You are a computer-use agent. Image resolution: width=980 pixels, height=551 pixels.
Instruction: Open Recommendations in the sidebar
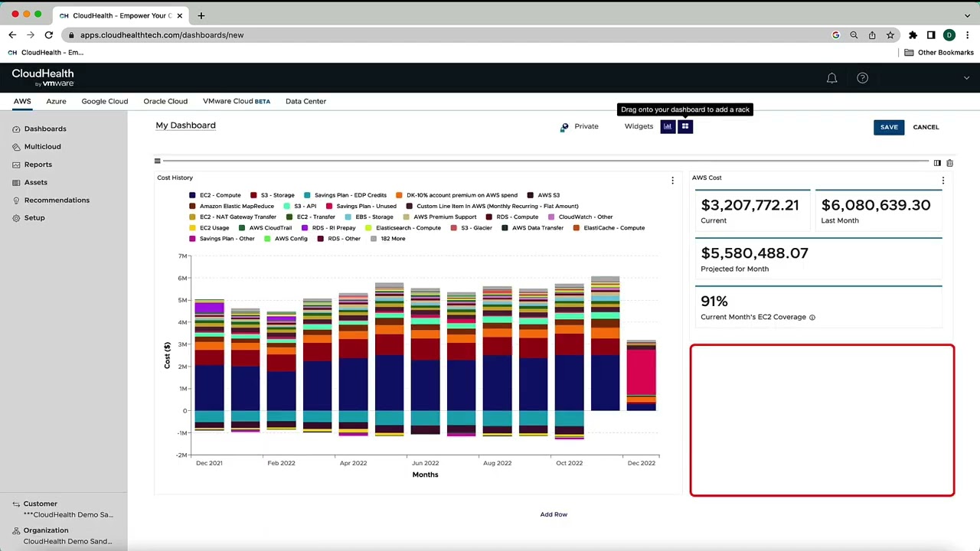57,200
